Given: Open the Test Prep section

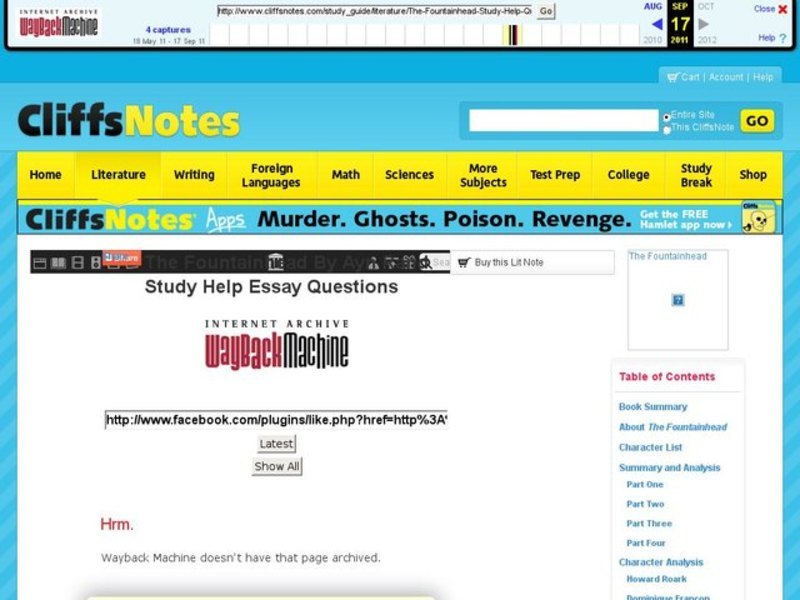Looking at the screenshot, I should click(x=555, y=174).
